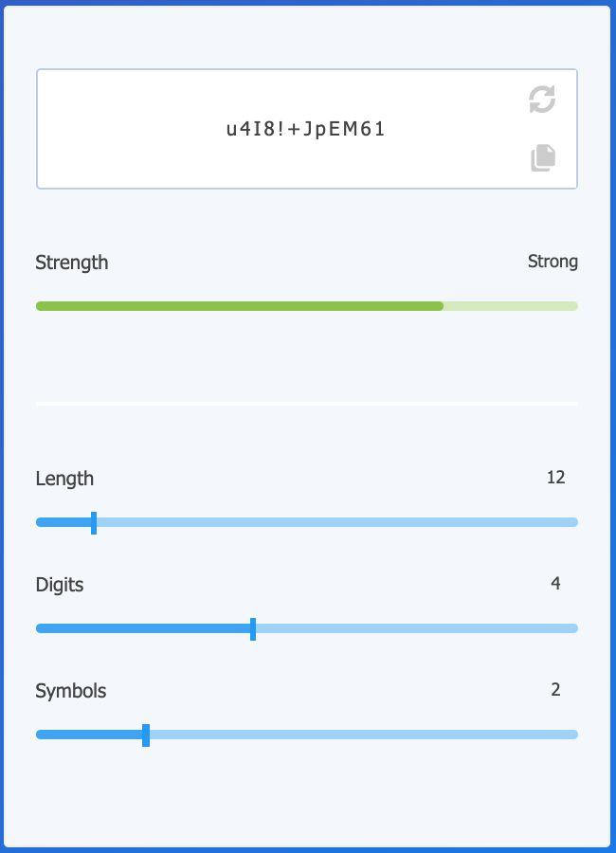Click the Digits value 4
This screenshot has width=616, height=853.
click(x=555, y=584)
